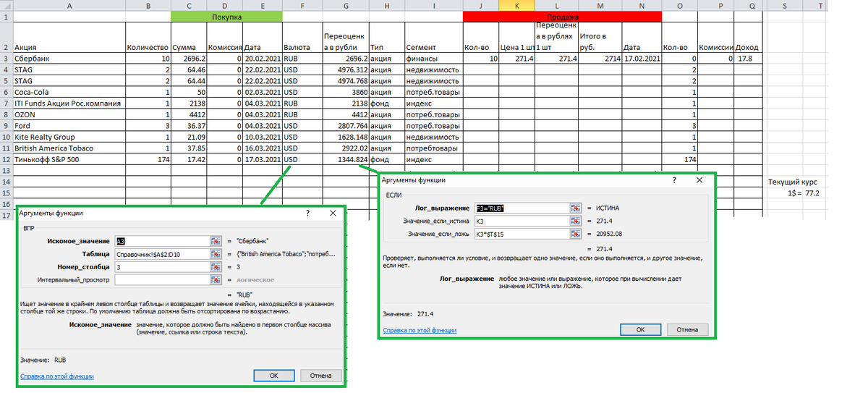The width and height of the screenshot is (868, 393).
Task: Select column A header
Action: [69, 5]
